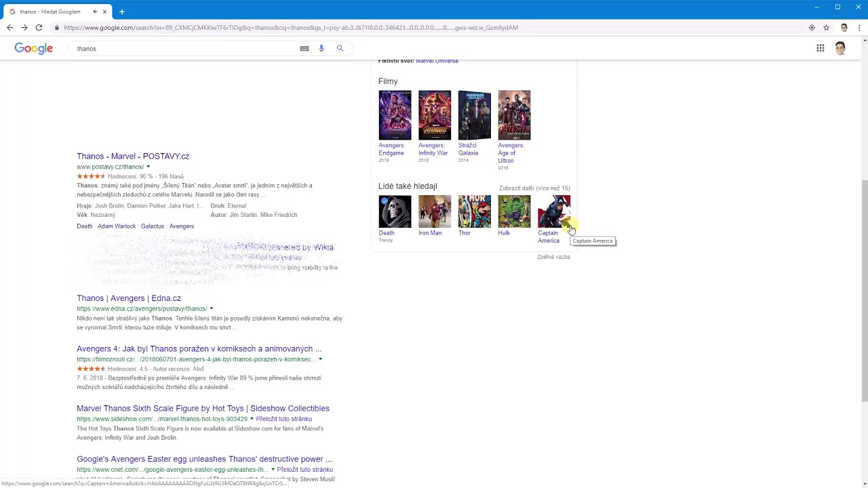Screen dimensions: 868x488
Task: Click the Hulk text label
Action: (504, 233)
